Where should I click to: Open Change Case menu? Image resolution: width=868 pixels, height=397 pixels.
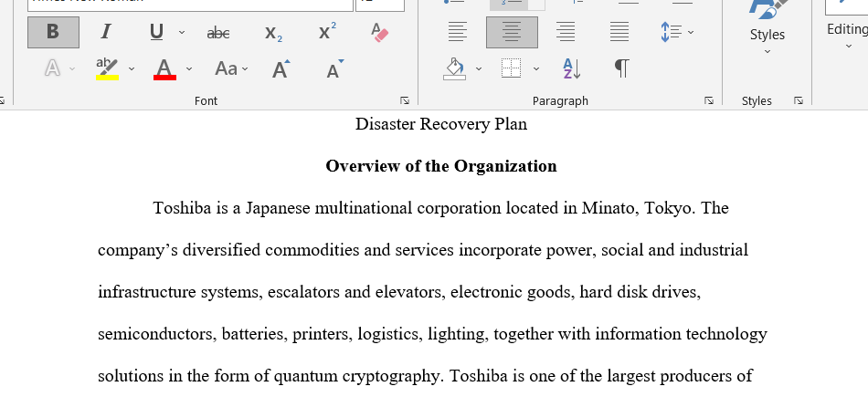(x=231, y=69)
